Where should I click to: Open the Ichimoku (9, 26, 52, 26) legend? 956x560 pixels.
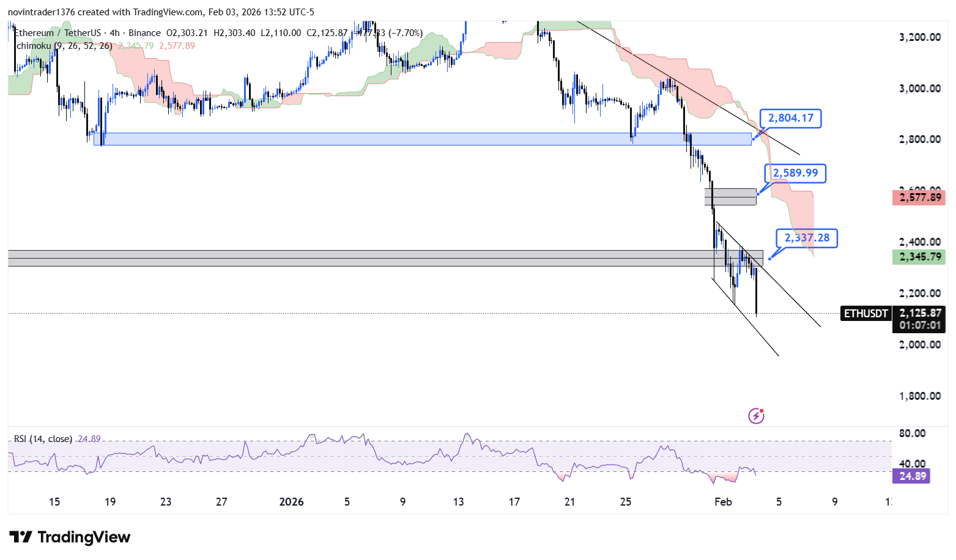64,46
